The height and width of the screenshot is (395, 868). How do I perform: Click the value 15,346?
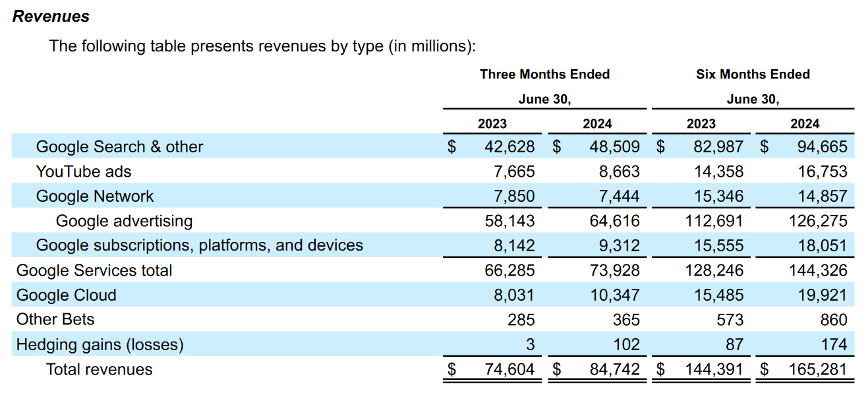(x=718, y=196)
